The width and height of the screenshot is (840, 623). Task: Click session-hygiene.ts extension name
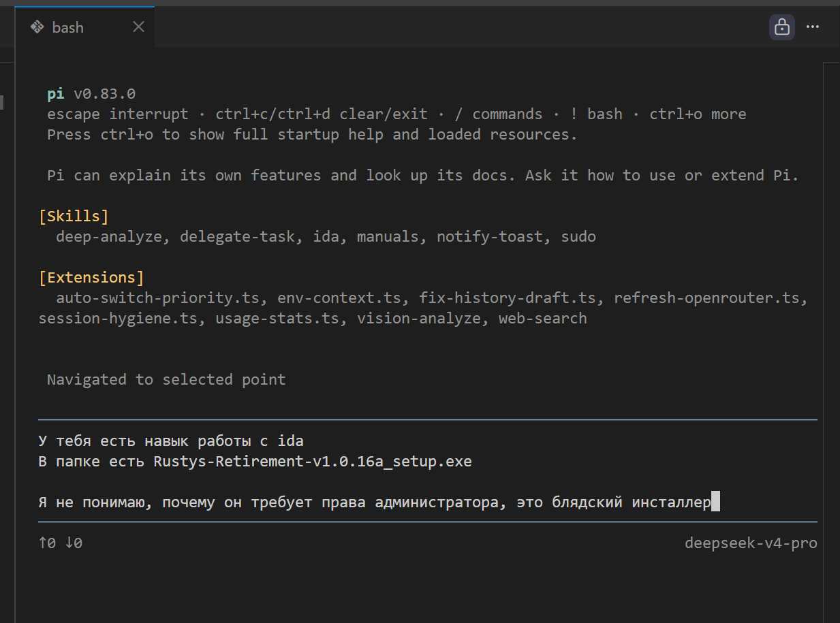coord(118,318)
